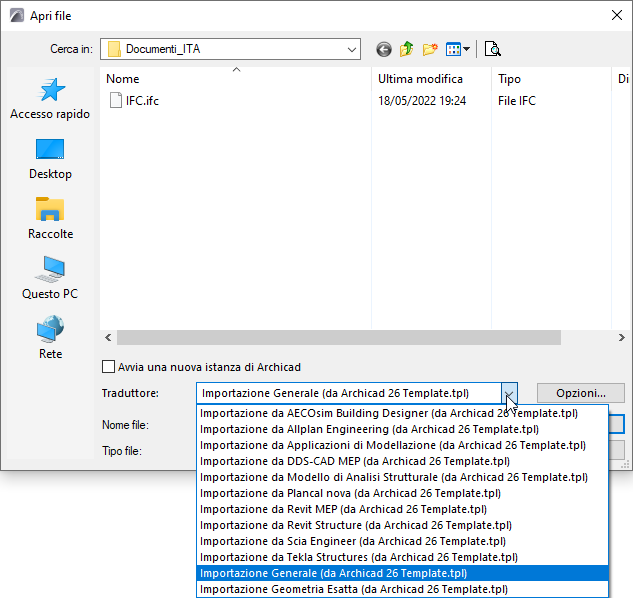Click the file preview search icon

493,49
